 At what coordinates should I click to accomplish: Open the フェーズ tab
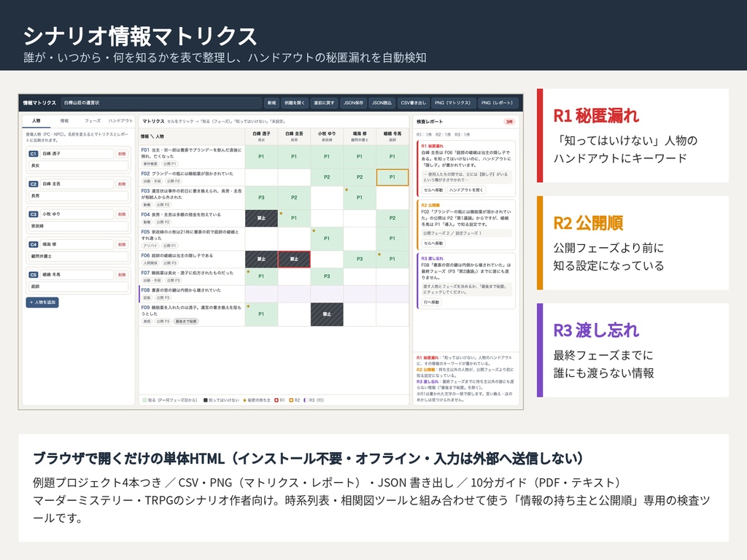coord(93,121)
